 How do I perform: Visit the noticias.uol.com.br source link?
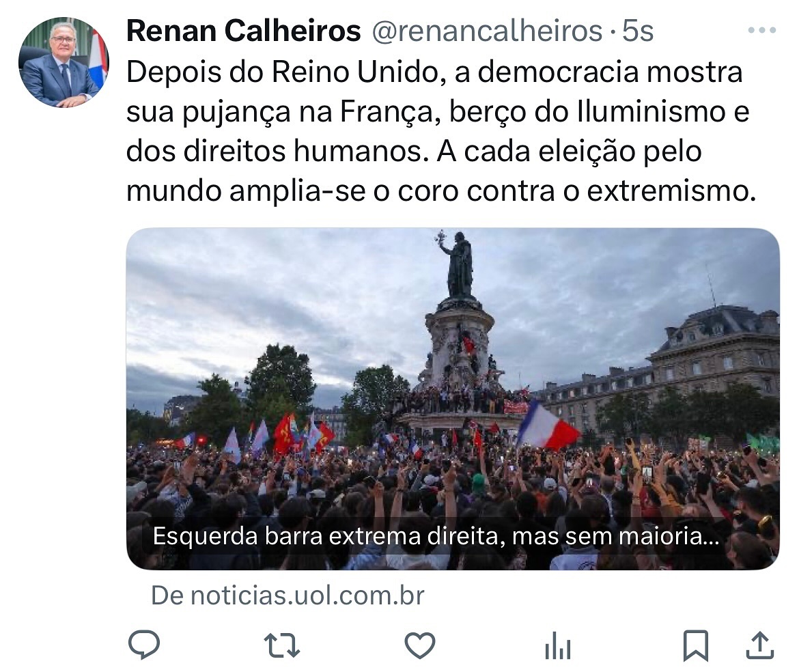pyautogui.click(x=288, y=596)
